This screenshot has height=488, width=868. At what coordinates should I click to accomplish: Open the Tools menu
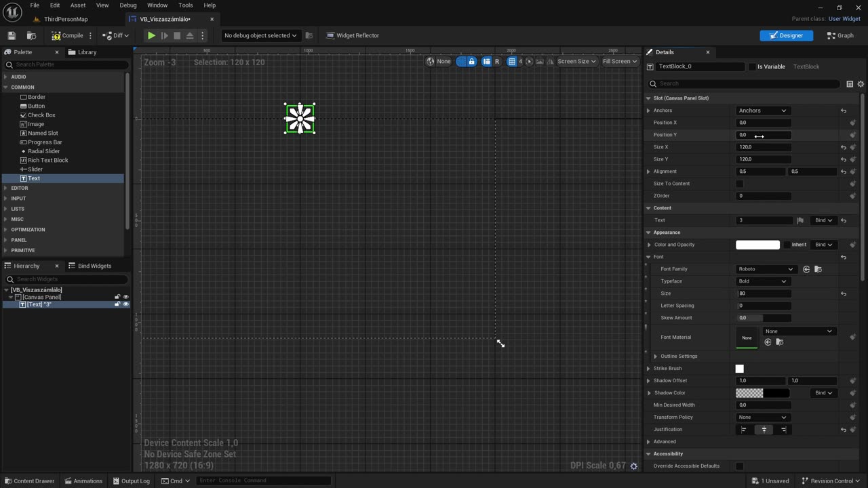185,5
